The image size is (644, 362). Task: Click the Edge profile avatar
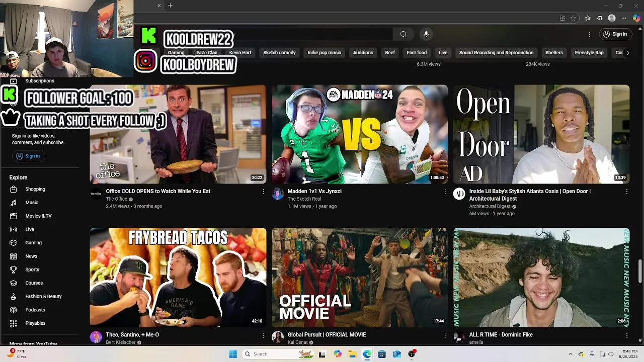coord(612,18)
